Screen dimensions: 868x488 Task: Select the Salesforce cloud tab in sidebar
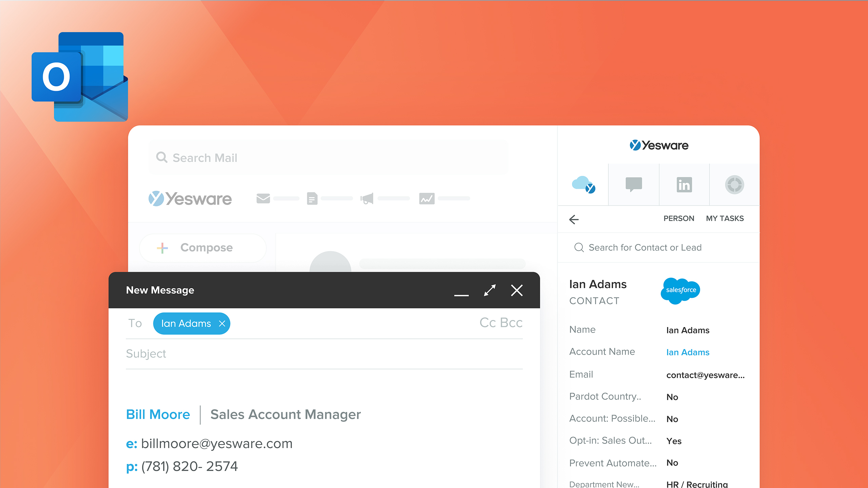tap(583, 185)
